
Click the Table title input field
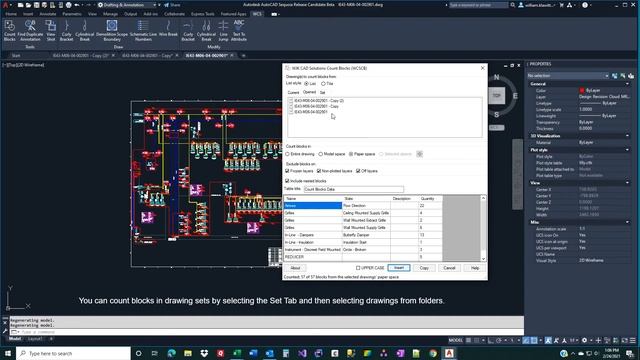click(353, 189)
